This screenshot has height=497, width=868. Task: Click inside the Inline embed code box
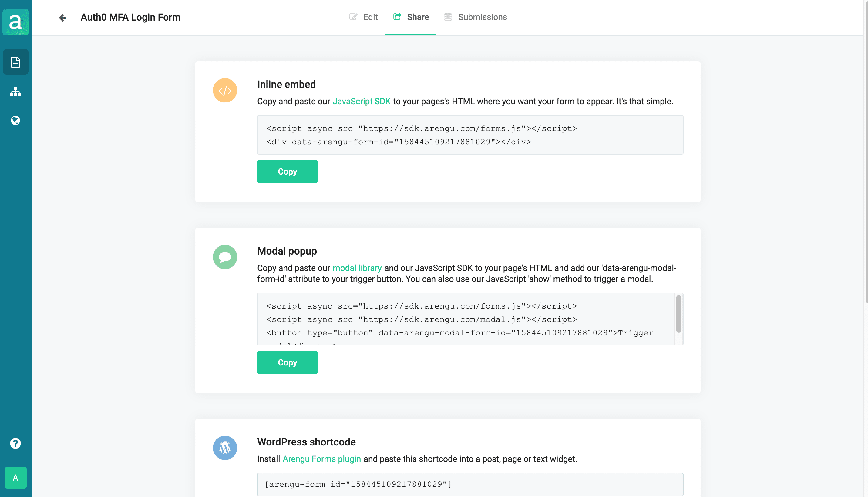click(x=470, y=135)
